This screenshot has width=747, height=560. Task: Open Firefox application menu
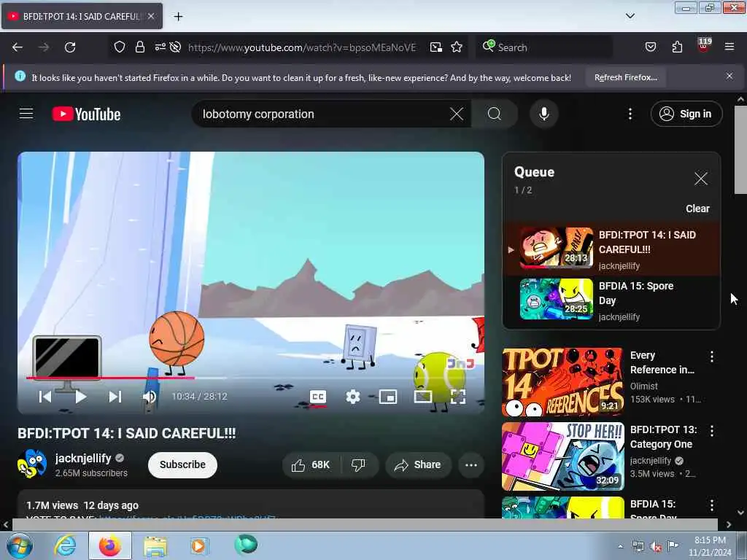[729, 47]
